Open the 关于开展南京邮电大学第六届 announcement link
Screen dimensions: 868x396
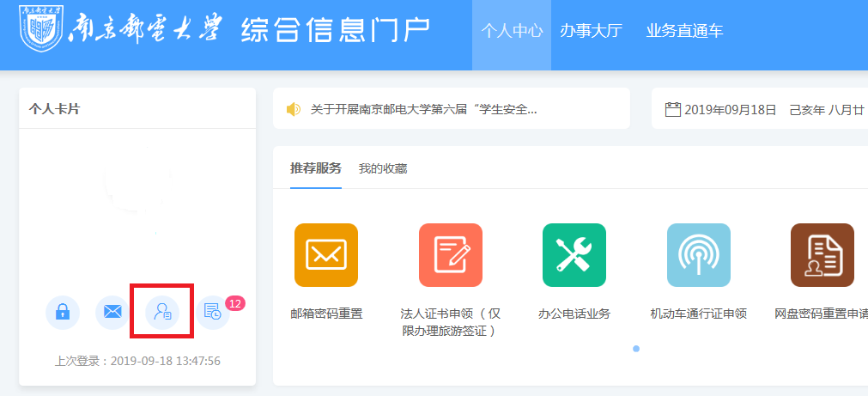pos(423,109)
